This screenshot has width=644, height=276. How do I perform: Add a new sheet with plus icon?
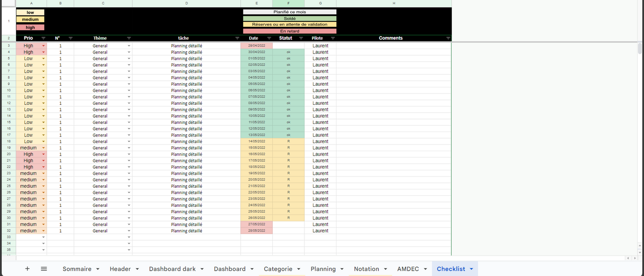coord(27,269)
